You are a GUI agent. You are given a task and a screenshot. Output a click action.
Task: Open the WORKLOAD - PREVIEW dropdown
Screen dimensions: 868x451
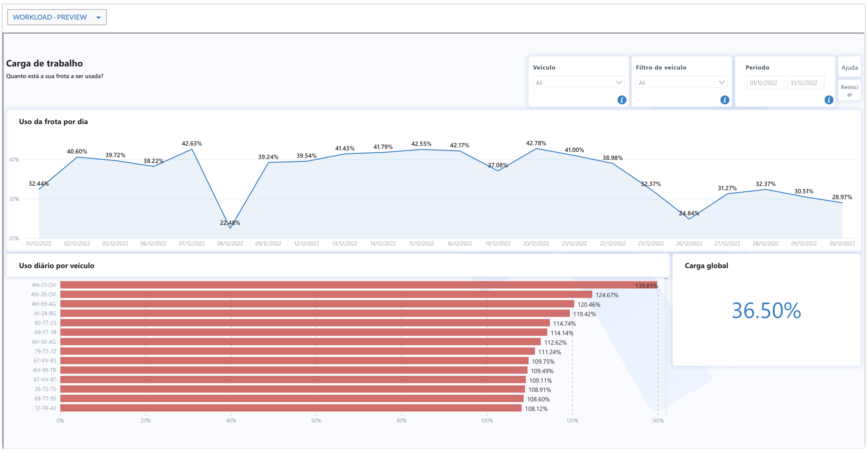(57, 17)
